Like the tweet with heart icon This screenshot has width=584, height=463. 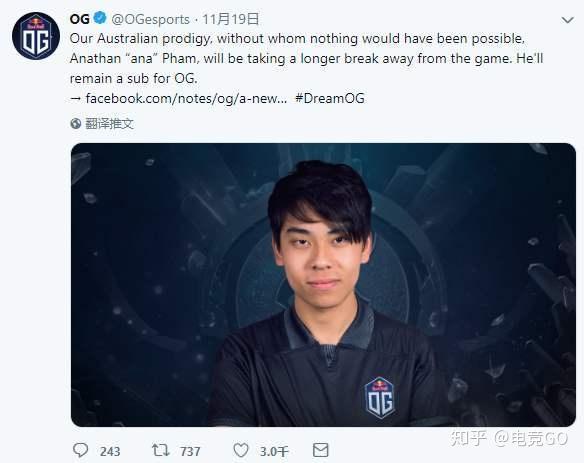241,450
